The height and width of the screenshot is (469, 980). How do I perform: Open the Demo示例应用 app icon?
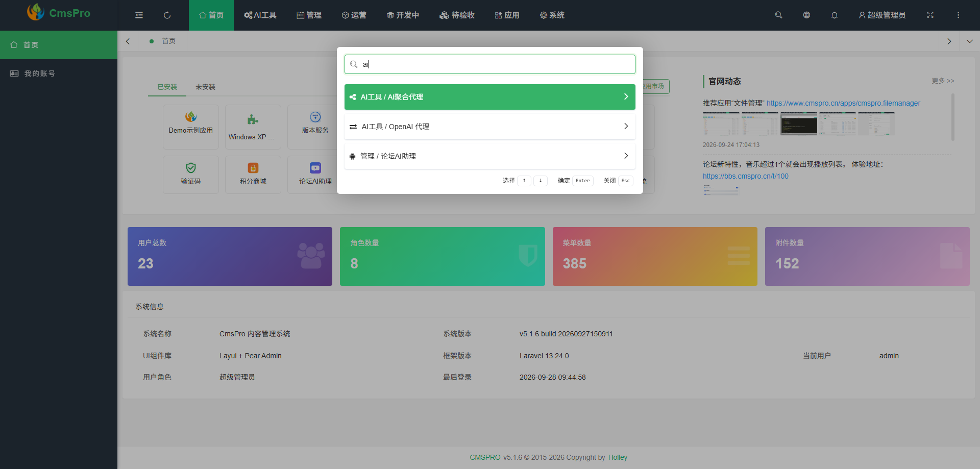tap(191, 116)
